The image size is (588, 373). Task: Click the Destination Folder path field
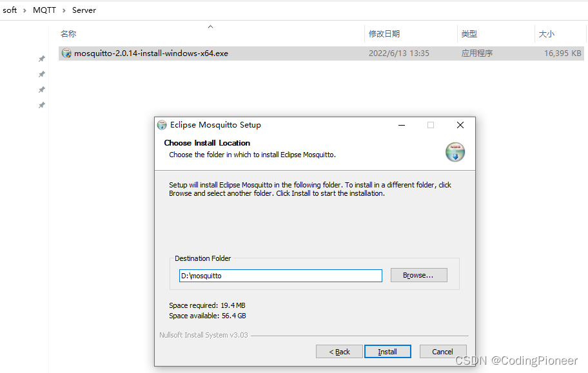(280, 276)
